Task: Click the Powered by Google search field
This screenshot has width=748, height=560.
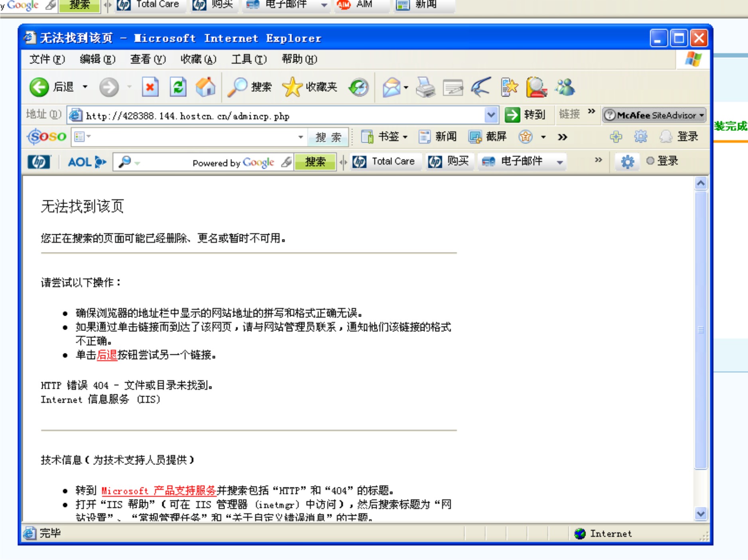Action: [x=203, y=162]
